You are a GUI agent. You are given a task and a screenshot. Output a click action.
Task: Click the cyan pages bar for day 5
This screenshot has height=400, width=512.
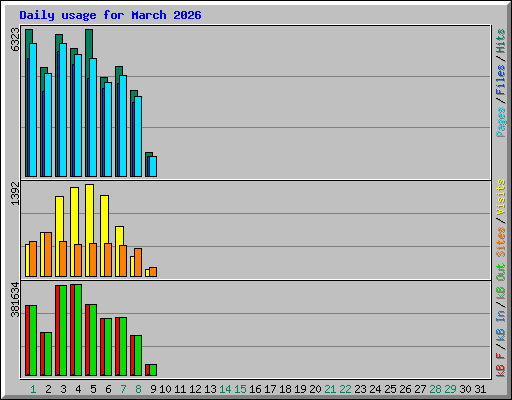[93, 117]
